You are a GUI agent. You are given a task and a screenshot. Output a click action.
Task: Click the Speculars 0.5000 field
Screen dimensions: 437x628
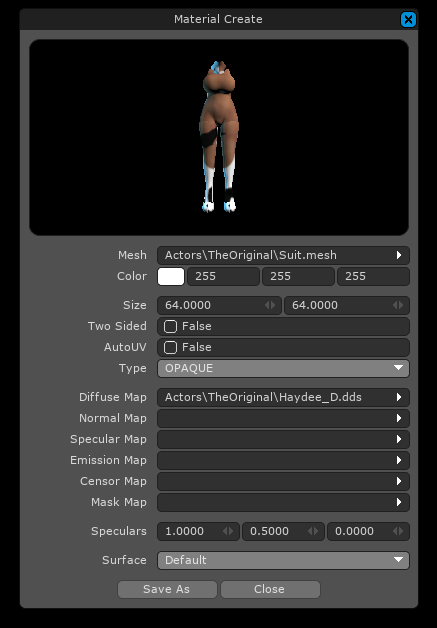click(283, 531)
